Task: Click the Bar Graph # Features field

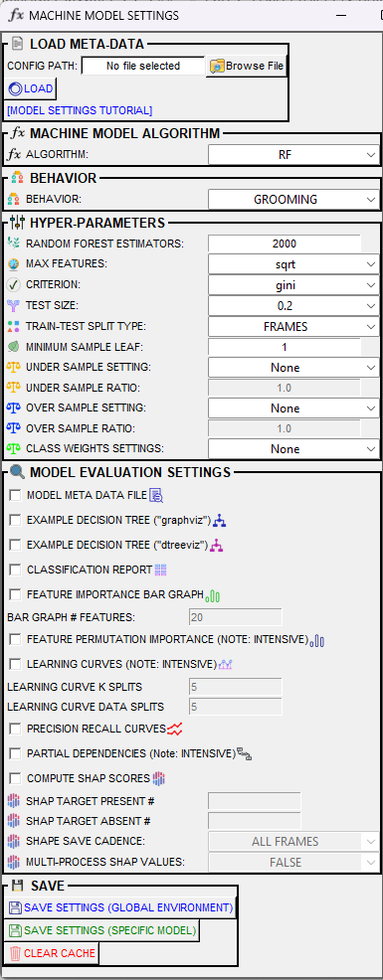Action: (x=236, y=617)
